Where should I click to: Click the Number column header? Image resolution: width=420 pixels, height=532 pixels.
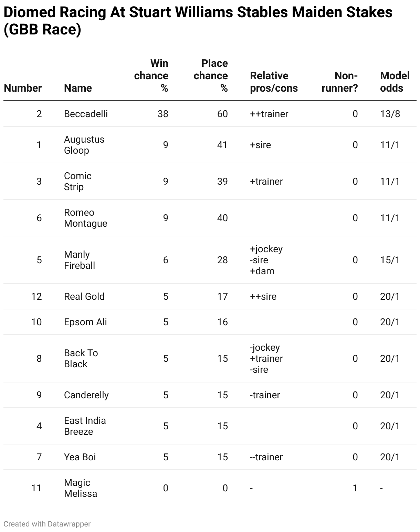(x=23, y=88)
